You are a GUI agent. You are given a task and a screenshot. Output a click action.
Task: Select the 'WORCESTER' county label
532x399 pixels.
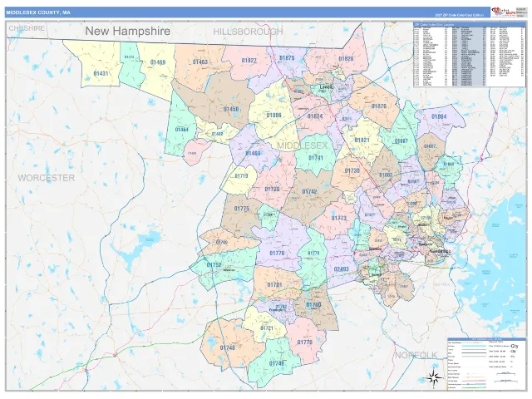tap(47, 178)
